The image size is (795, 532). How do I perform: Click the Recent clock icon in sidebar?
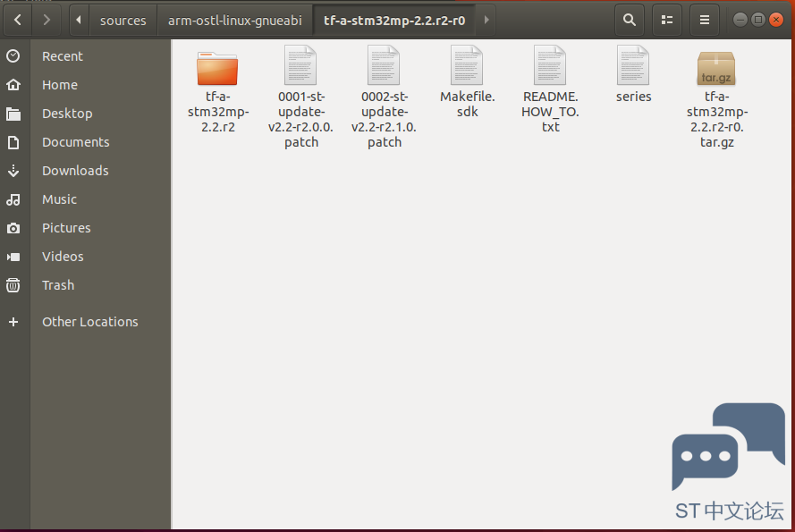click(x=13, y=55)
